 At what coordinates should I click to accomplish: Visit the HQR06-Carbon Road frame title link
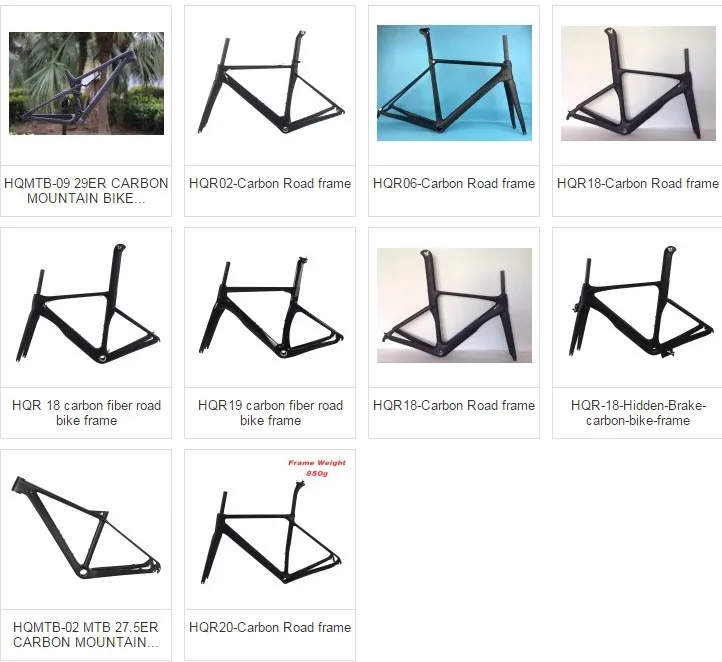454,183
